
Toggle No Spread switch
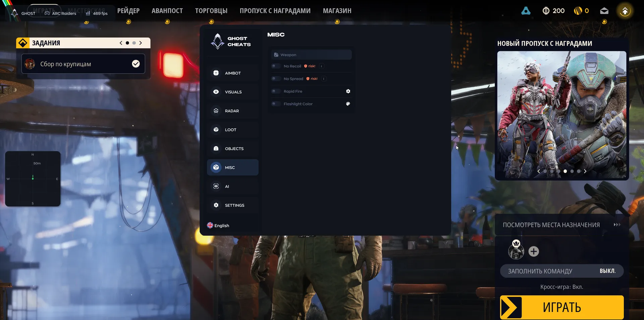click(x=276, y=79)
